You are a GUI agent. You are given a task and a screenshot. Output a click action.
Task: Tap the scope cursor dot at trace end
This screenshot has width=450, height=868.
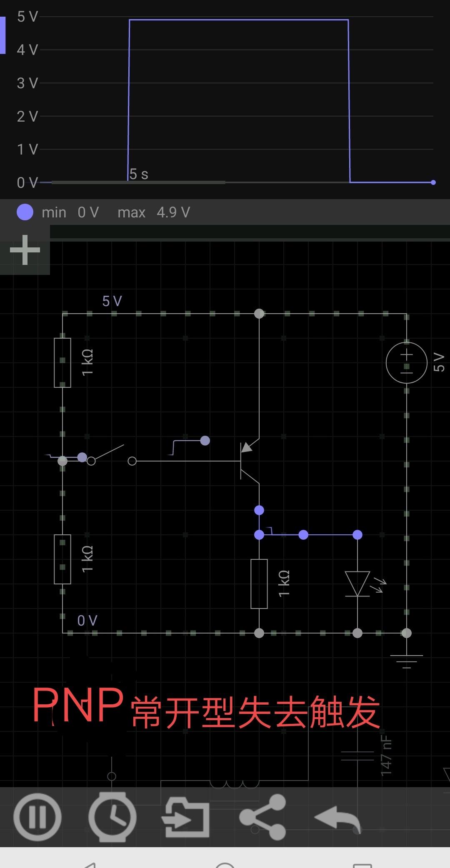tap(433, 182)
